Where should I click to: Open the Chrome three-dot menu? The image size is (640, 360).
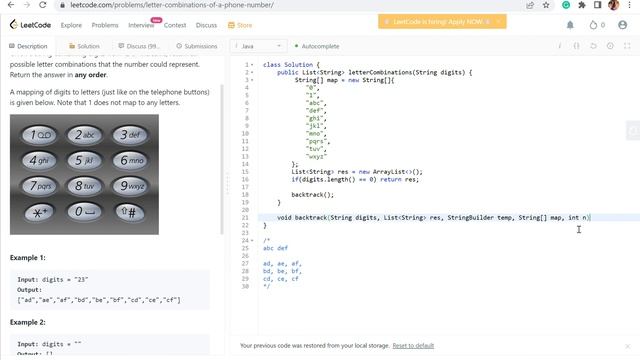[629, 5]
